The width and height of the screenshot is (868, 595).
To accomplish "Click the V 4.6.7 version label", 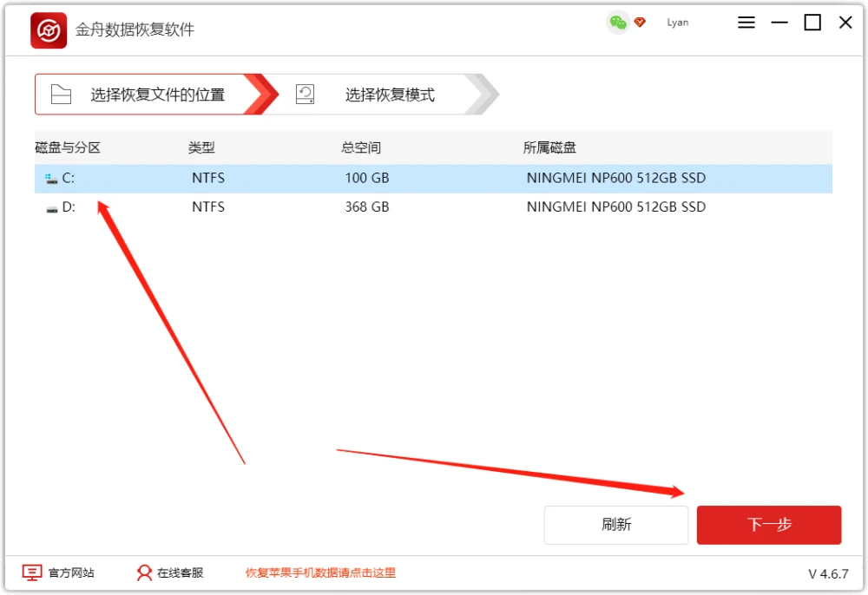I will click(x=828, y=574).
